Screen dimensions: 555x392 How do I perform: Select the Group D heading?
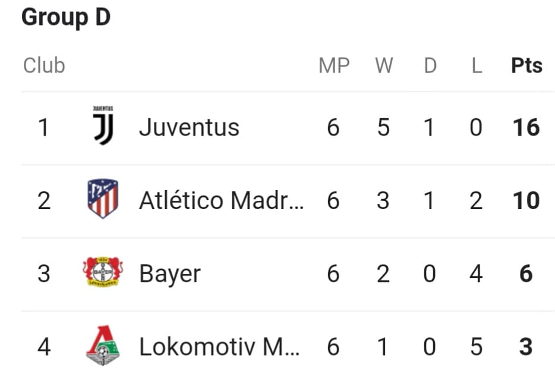click(66, 18)
